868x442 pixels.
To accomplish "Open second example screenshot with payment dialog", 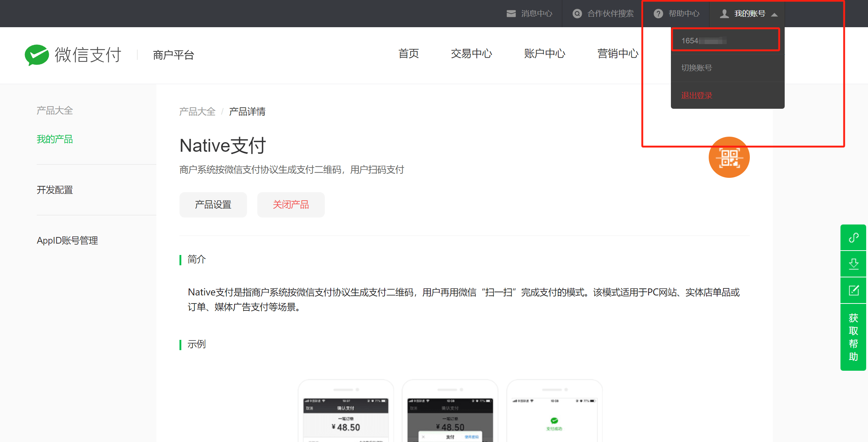I will tap(450, 411).
